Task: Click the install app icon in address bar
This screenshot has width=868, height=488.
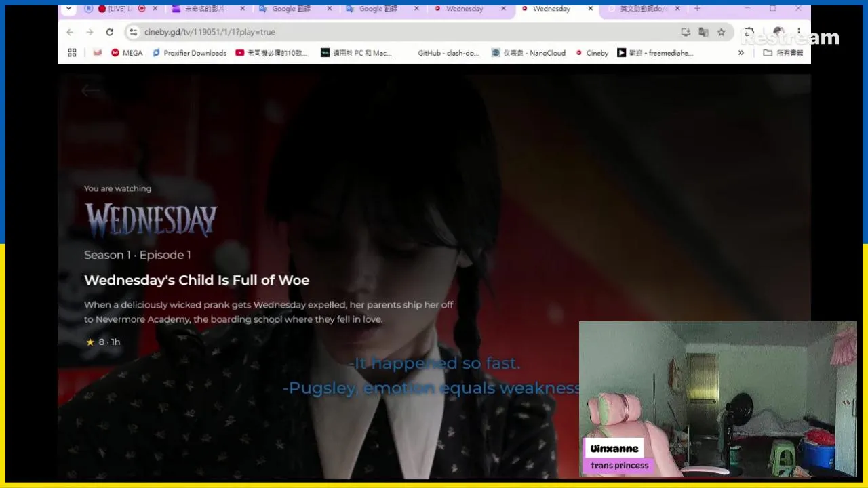Action: pos(686,32)
